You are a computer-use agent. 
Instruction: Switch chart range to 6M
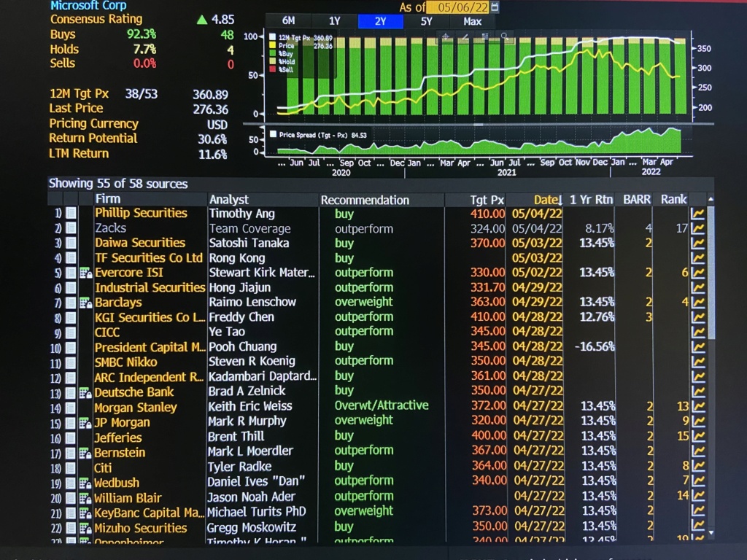(288, 21)
